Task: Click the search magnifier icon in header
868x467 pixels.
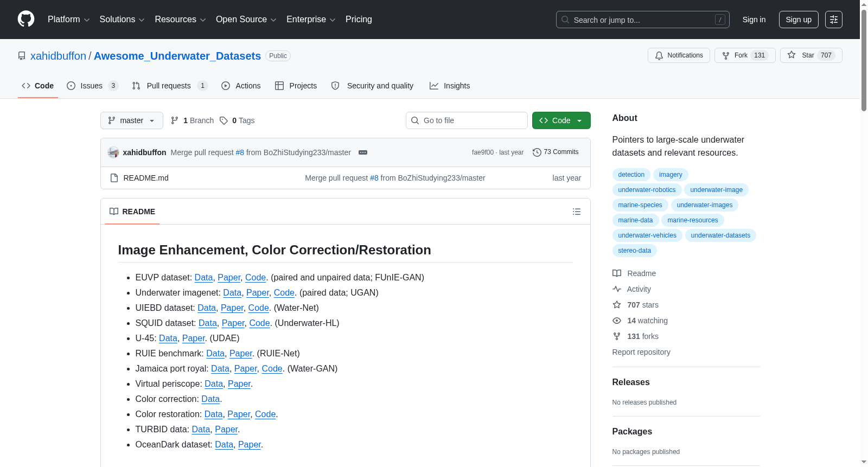Action: (565, 20)
